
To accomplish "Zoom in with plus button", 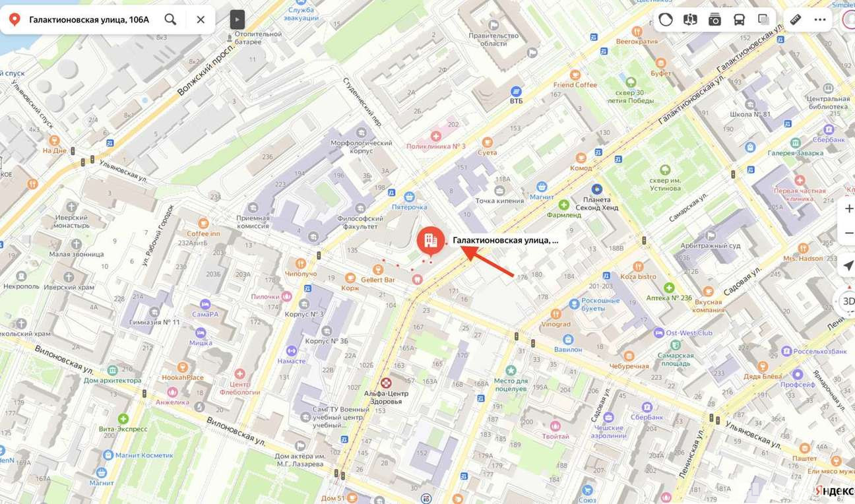I will 848,208.
